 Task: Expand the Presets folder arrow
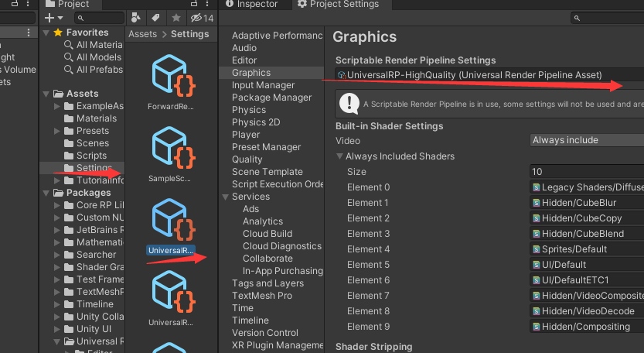coord(57,131)
